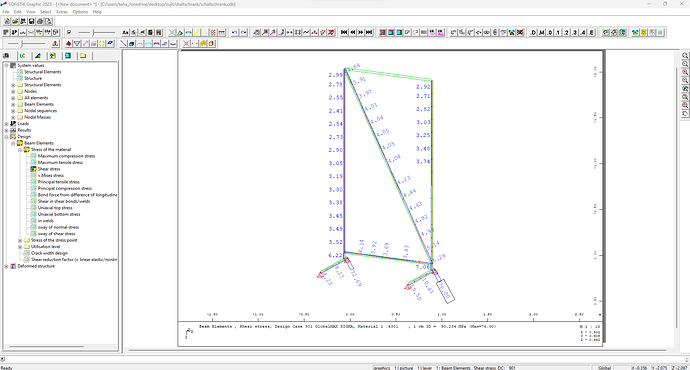Select 'Crack width design' tree entry
The width and height of the screenshot is (690, 370).
point(49,253)
